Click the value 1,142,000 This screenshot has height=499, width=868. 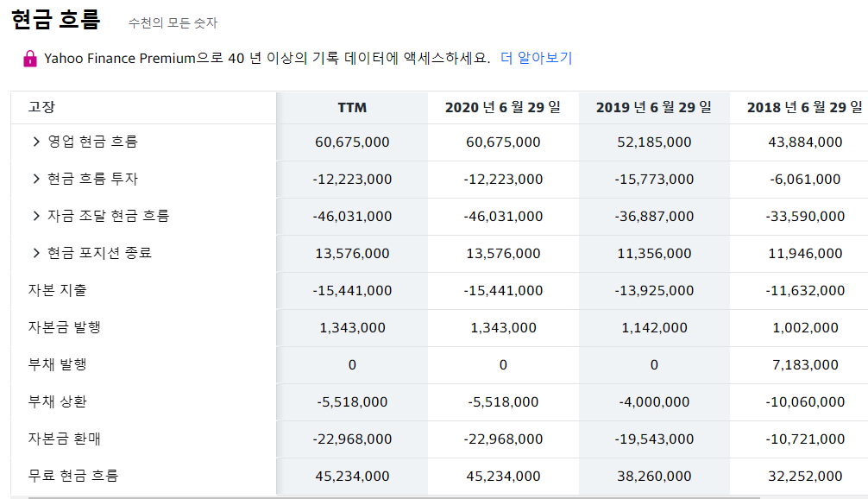pyautogui.click(x=654, y=328)
